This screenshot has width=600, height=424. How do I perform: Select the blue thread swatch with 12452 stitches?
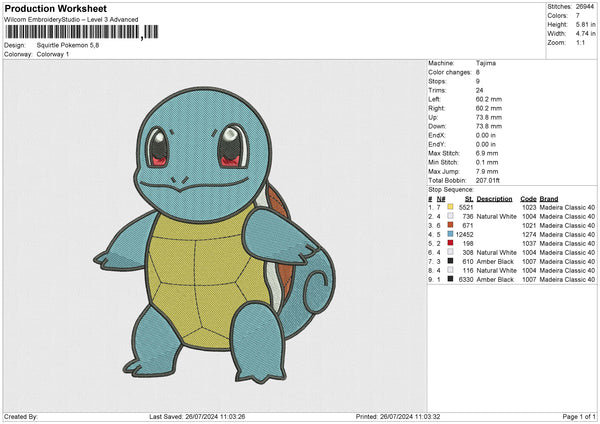451,234
